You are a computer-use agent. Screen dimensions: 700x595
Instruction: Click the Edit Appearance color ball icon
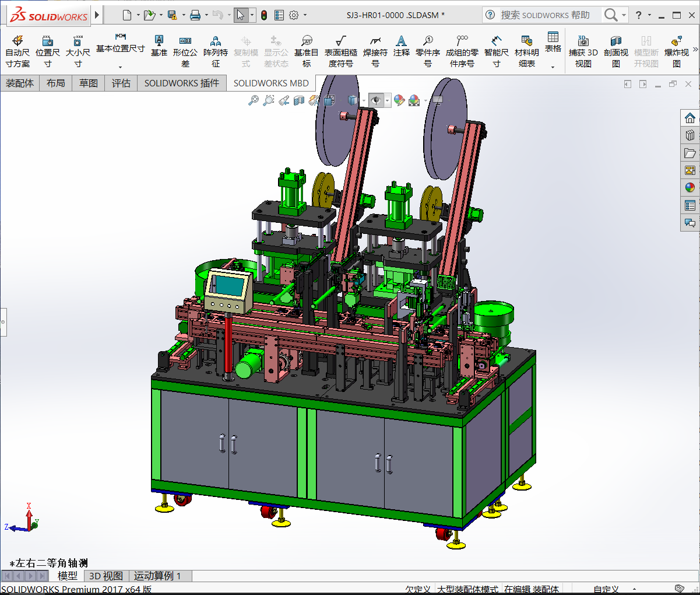(x=399, y=100)
